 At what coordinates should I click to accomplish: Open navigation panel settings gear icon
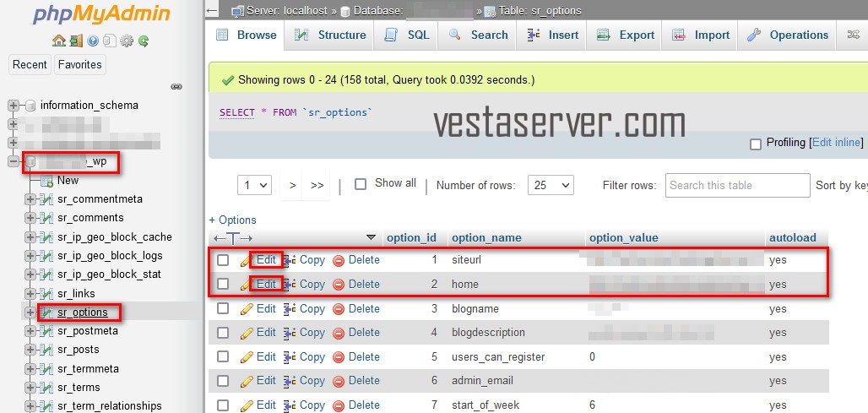(127, 41)
